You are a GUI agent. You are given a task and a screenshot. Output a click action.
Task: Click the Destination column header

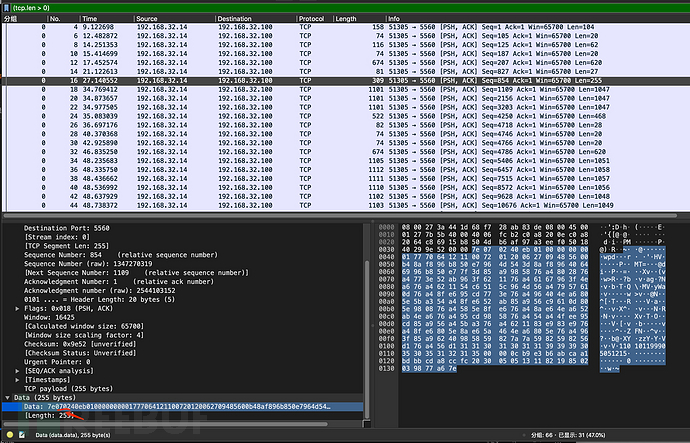coord(234,18)
